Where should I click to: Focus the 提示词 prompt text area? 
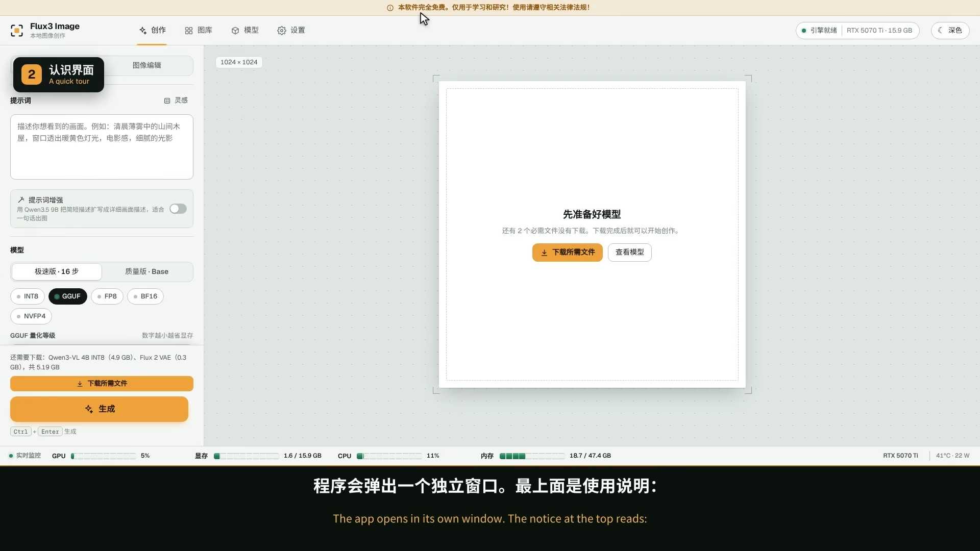click(102, 147)
